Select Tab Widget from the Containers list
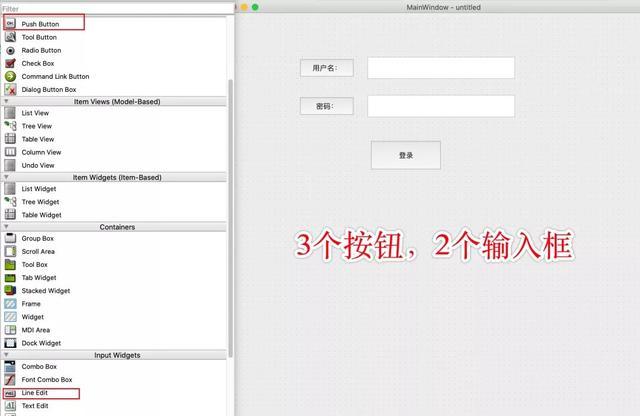This screenshot has height=416, width=640. (39, 278)
